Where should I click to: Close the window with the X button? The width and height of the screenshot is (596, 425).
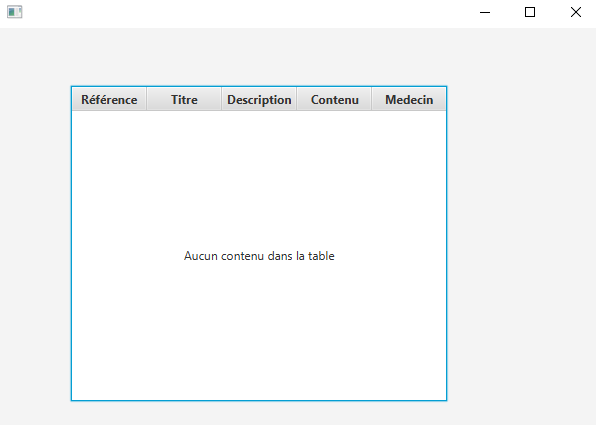click(575, 12)
